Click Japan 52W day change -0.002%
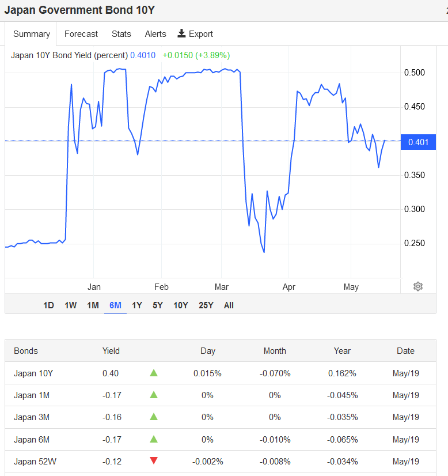This screenshot has width=448, height=476. (207, 462)
